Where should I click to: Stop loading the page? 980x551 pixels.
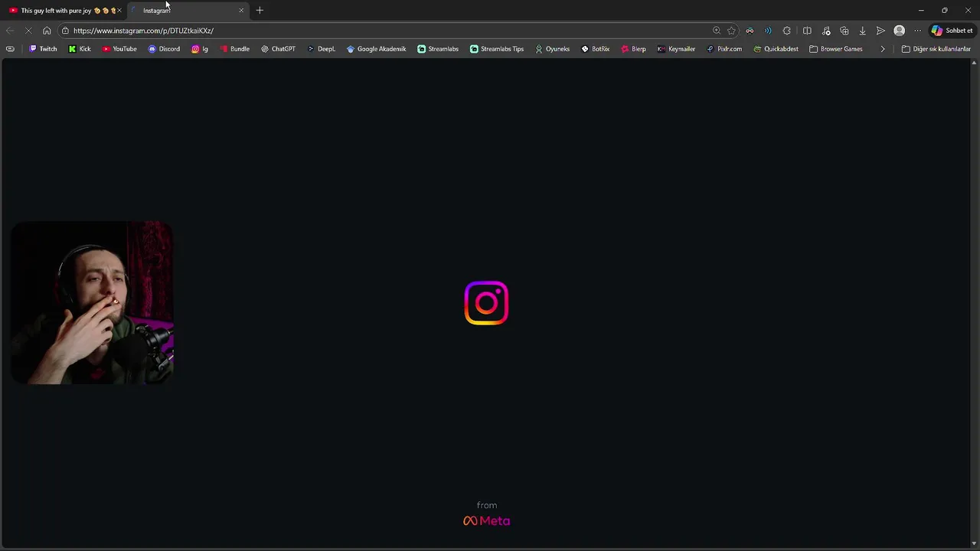[28, 31]
